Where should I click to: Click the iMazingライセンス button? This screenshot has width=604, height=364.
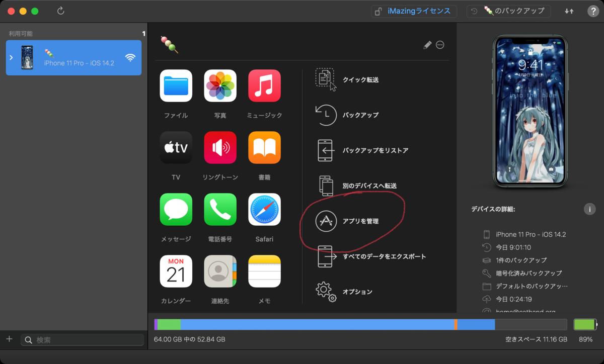pos(414,11)
